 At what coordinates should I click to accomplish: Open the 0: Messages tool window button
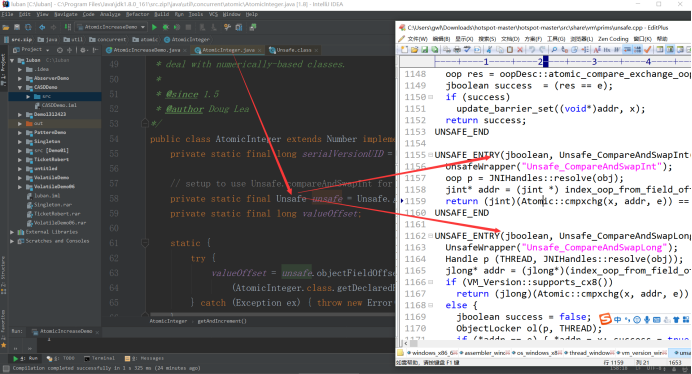click(144, 358)
